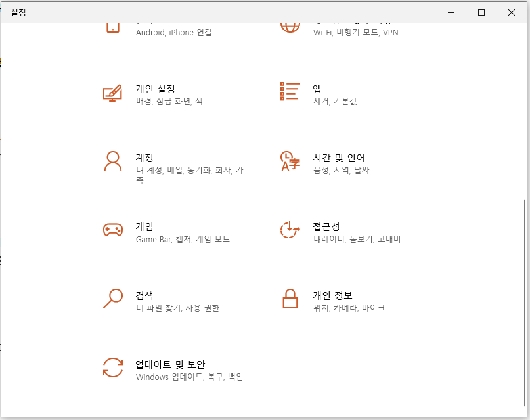Open 개인 설정 category title
Image resolution: width=530 pixels, height=420 pixels.
pos(156,89)
